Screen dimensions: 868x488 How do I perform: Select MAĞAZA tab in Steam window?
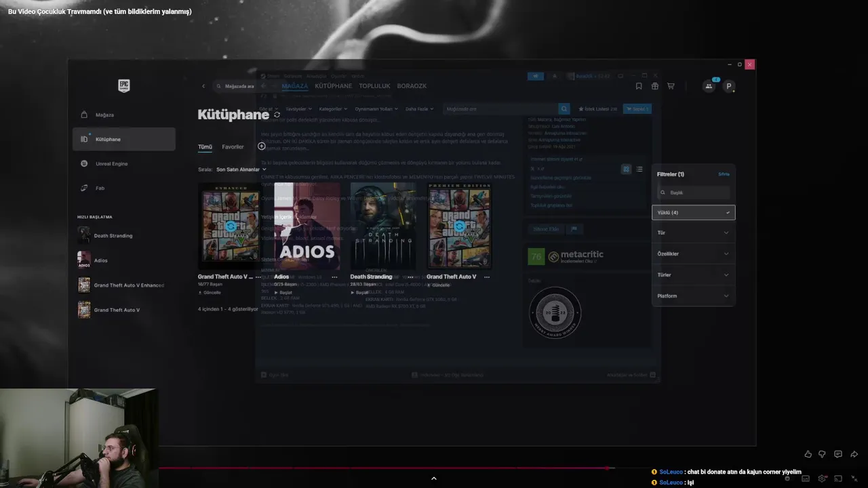pos(294,86)
